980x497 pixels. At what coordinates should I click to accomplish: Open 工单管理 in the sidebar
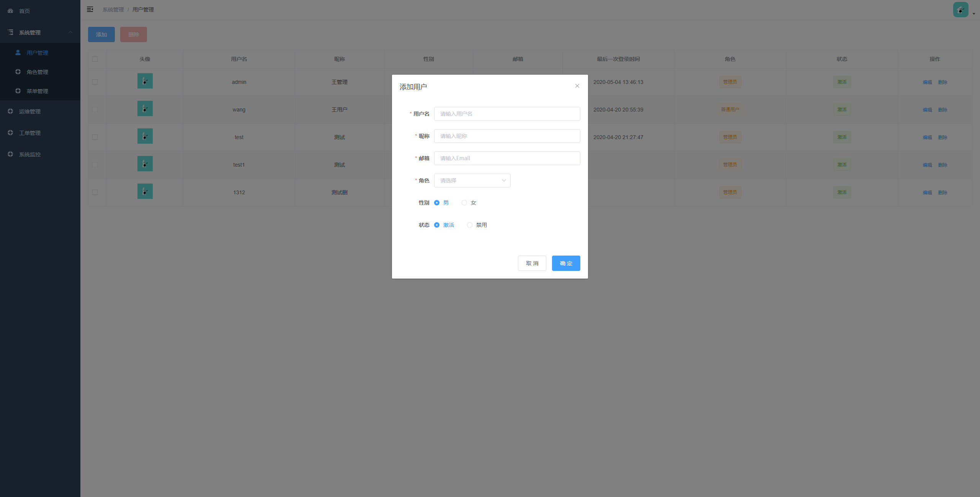(30, 133)
